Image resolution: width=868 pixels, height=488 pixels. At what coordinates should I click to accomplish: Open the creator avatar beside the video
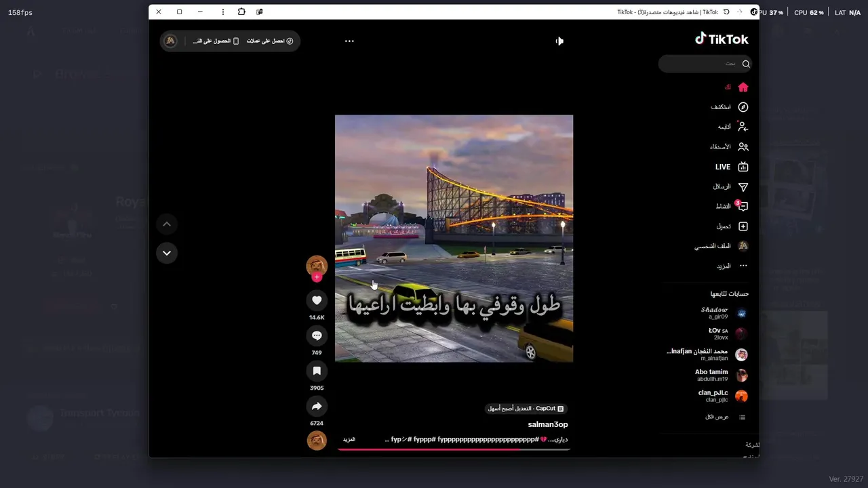coord(317,266)
